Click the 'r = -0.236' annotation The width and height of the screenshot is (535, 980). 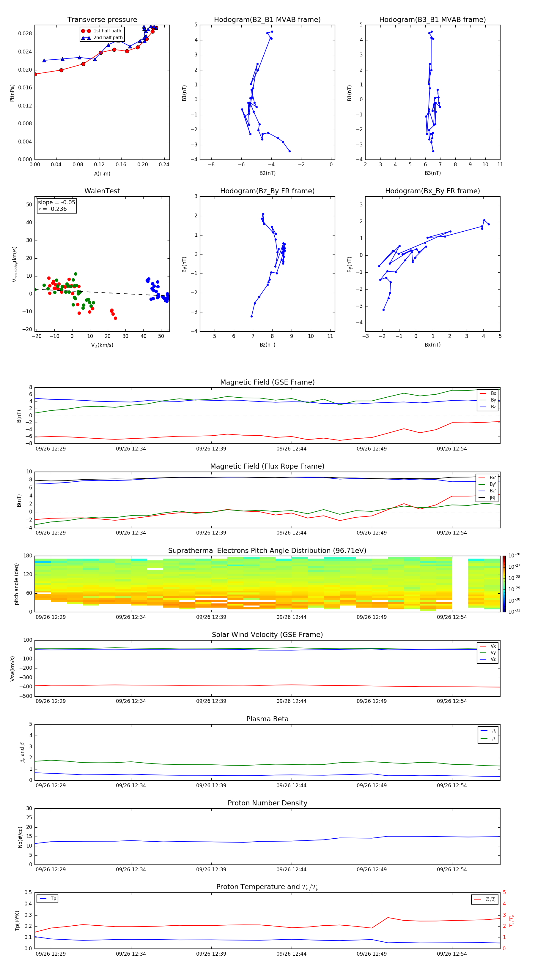[x=53, y=209]
